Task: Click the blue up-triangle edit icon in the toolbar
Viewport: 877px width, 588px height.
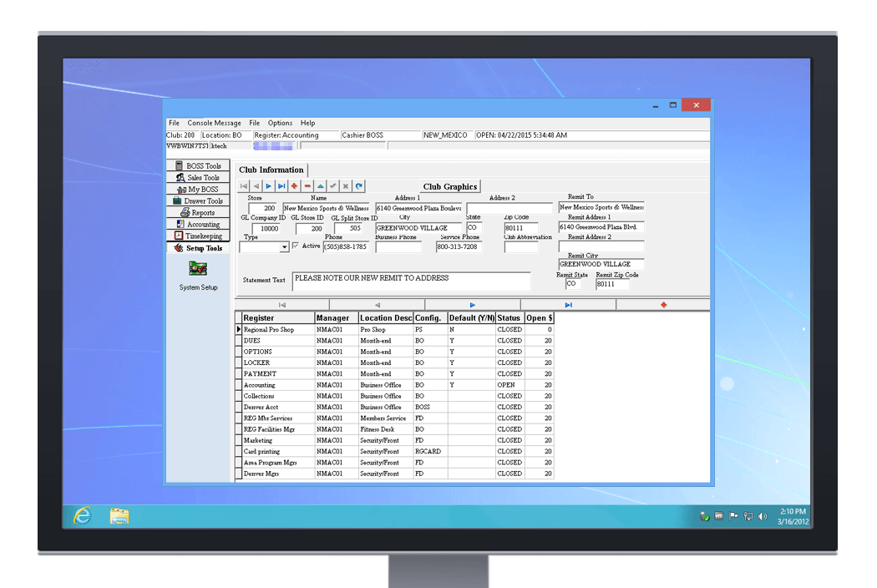Action: pyautogui.click(x=320, y=185)
